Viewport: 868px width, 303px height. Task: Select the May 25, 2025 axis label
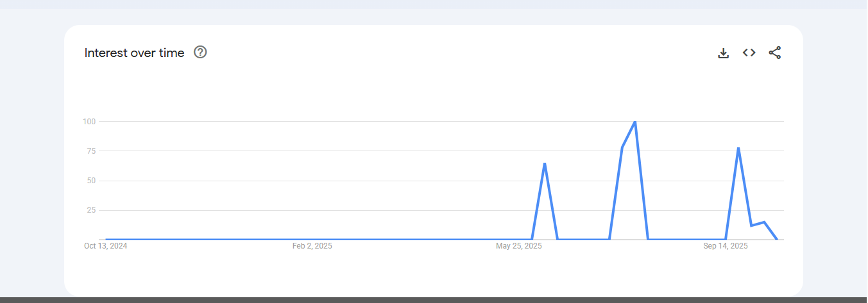tap(519, 246)
